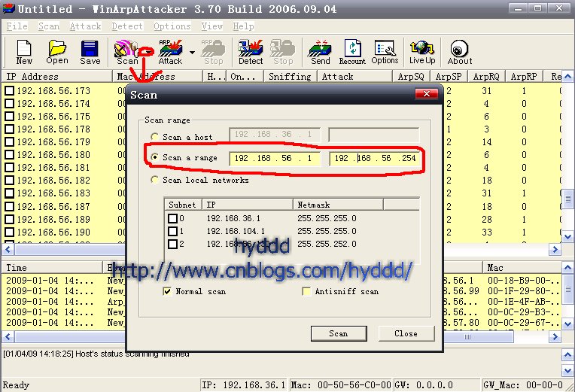
Task: Click the Options toolbar icon
Action: point(385,52)
